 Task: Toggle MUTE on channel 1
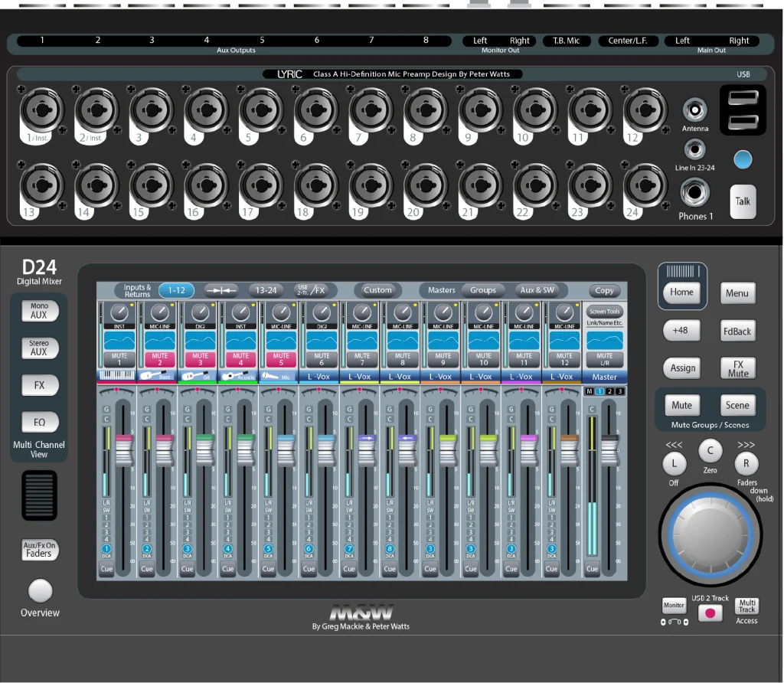(119, 359)
